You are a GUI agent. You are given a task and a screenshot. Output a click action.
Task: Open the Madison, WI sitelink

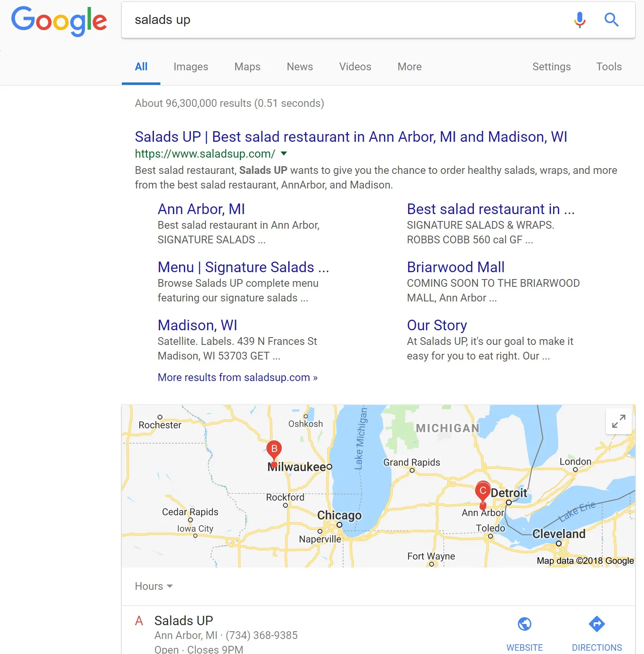(197, 325)
